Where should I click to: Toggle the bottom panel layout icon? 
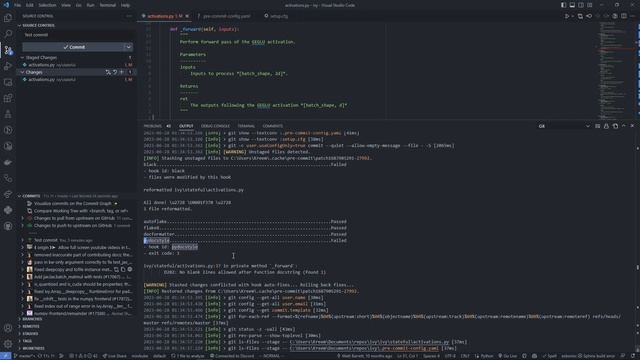pyautogui.click(x=572, y=5)
